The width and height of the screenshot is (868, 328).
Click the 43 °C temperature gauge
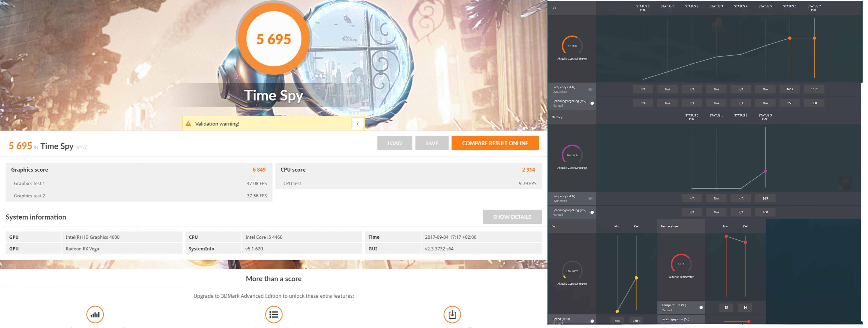681,264
